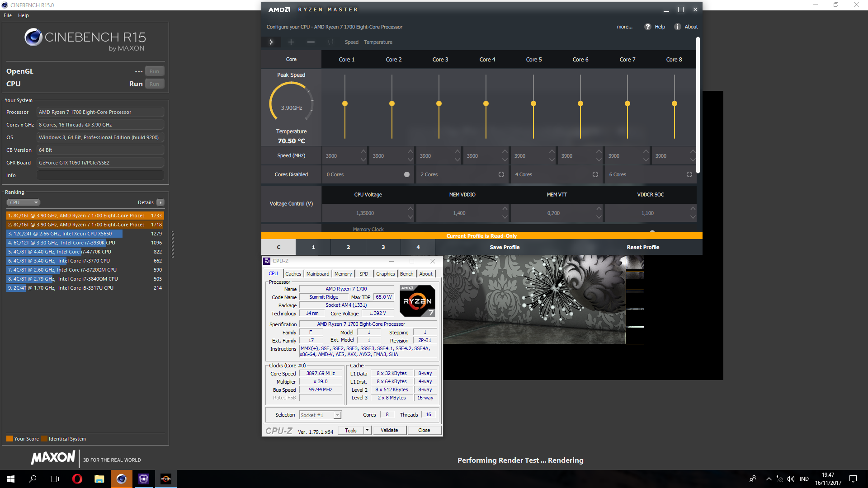The width and height of the screenshot is (868, 488).
Task: Click the minus icon in Ryzen Master toolbar
Action: 311,42
